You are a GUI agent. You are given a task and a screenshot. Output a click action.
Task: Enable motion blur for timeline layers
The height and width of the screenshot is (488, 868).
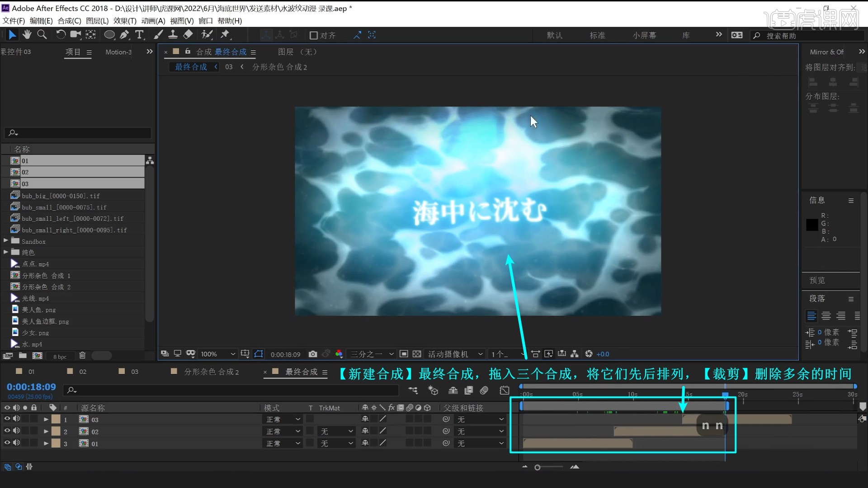pos(484,390)
